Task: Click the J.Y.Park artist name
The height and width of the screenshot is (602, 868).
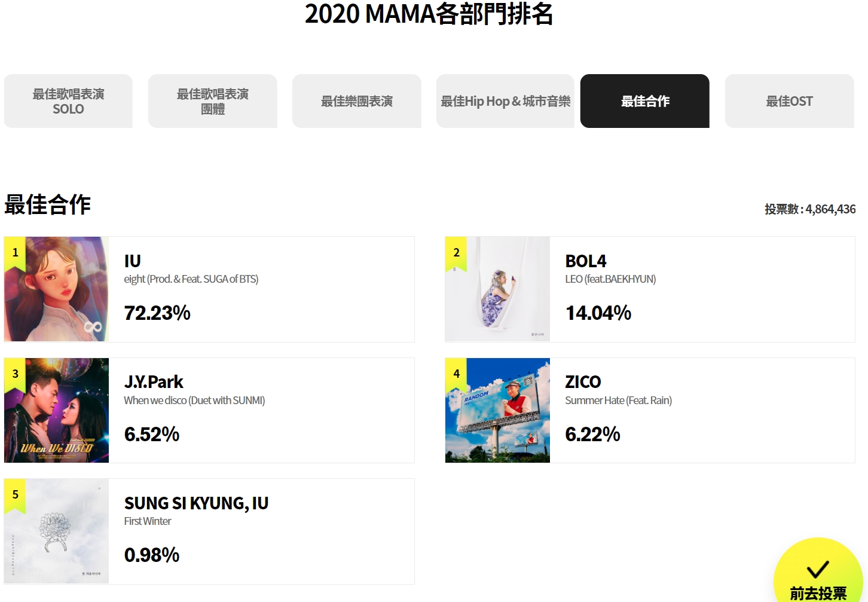Action: pos(154,382)
